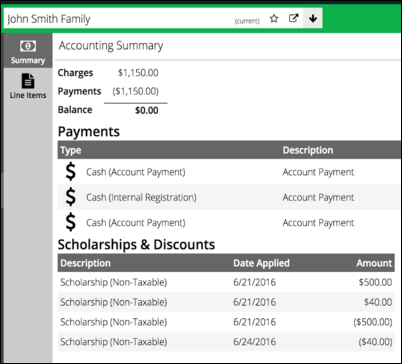This screenshot has height=364, width=402.
Task: Click the Scholarships Description column header
Action: point(85,263)
